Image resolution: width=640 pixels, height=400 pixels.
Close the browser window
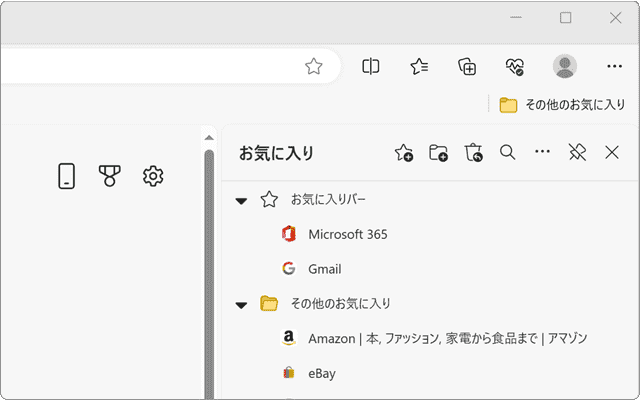coord(615,18)
